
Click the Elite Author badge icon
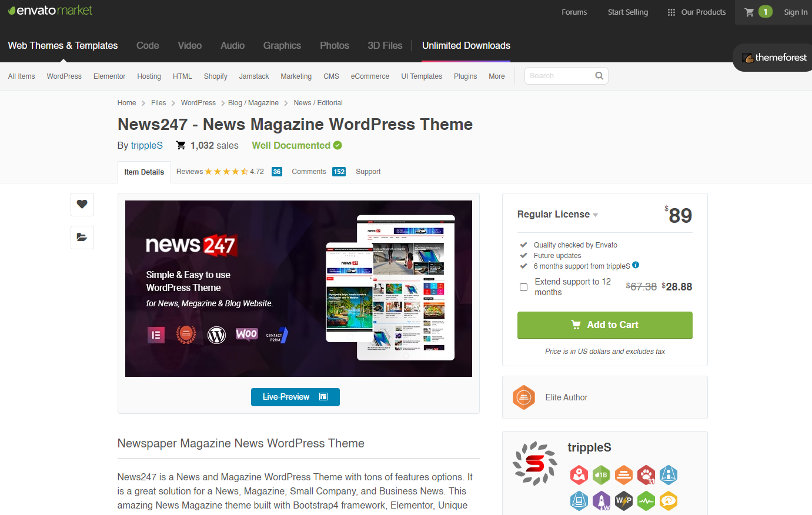coord(523,397)
